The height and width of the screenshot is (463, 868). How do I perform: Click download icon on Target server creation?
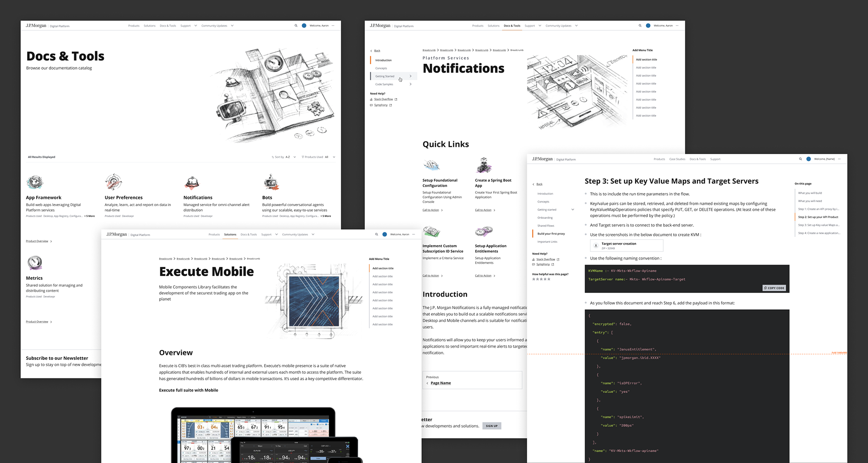click(596, 246)
